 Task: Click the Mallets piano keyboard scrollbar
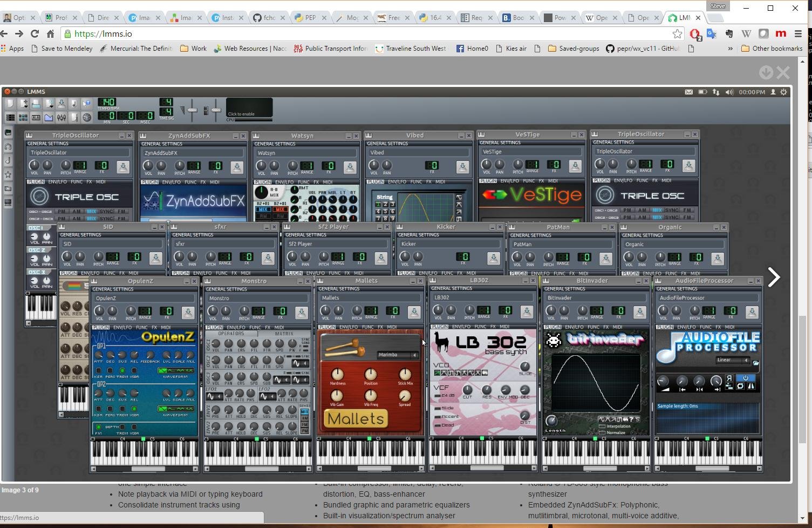[370, 469]
